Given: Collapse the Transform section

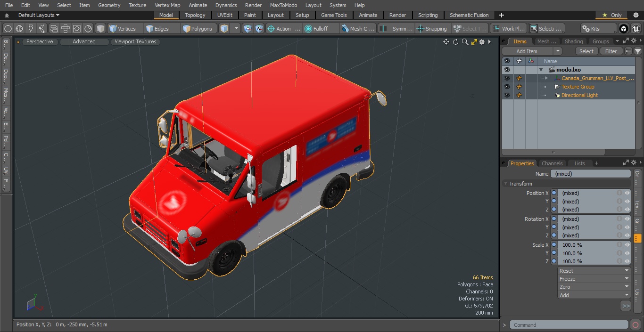Looking at the screenshot, I should [506, 184].
